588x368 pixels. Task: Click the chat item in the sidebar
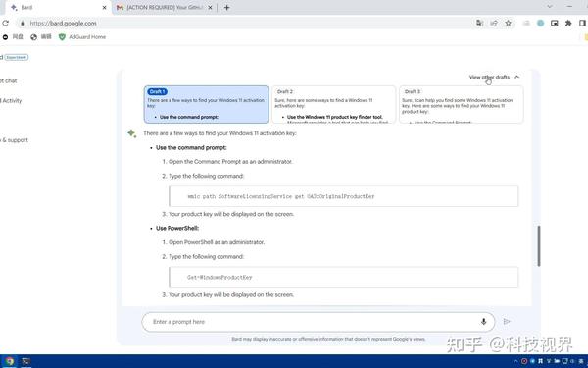(x=8, y=80)
